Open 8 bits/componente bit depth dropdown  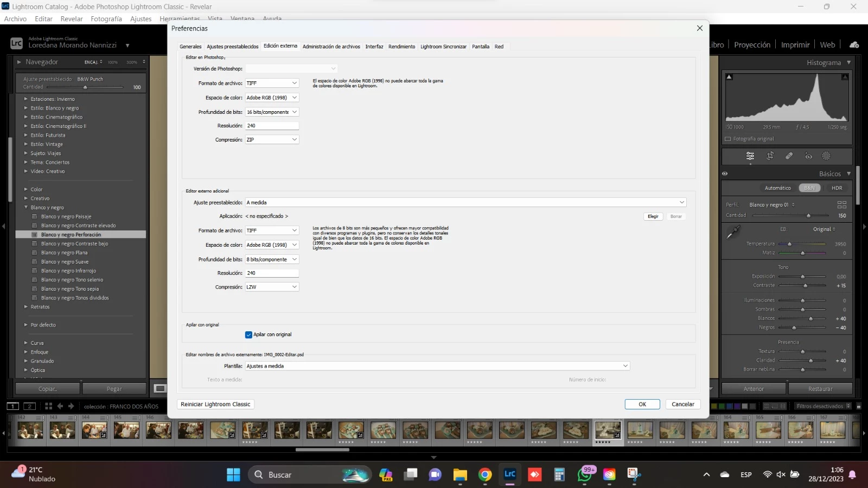[x=272, y=259]
